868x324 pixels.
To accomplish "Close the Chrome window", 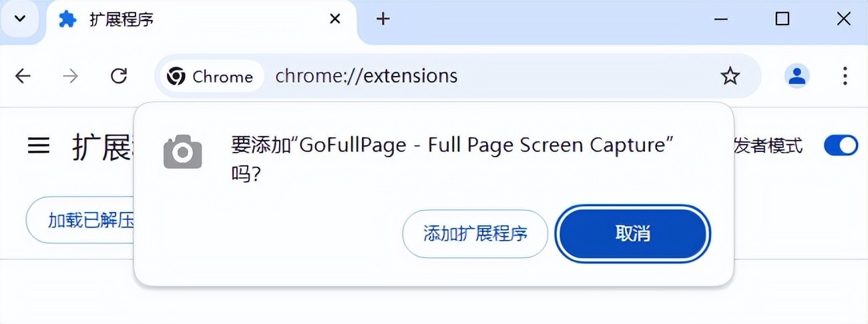I will (x=844, y=19).
